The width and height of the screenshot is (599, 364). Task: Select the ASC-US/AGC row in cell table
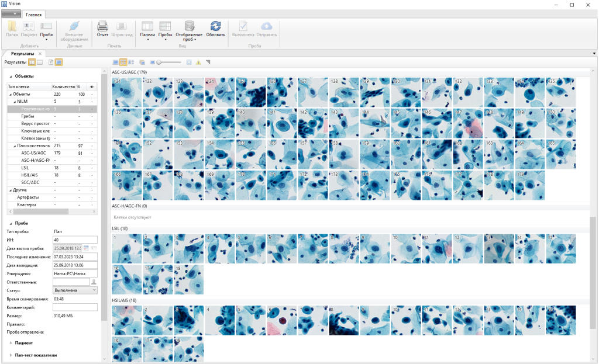33,153
